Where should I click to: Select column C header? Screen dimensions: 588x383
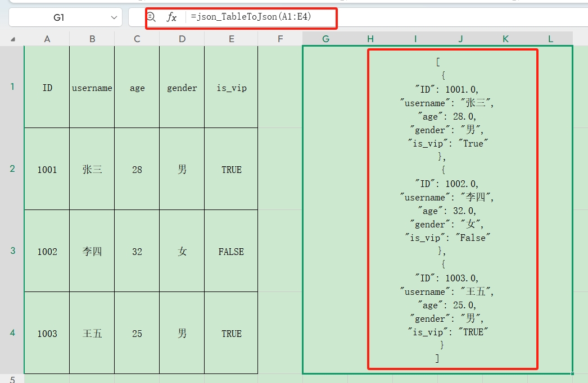pyautogui.click(x=137, y=39)
